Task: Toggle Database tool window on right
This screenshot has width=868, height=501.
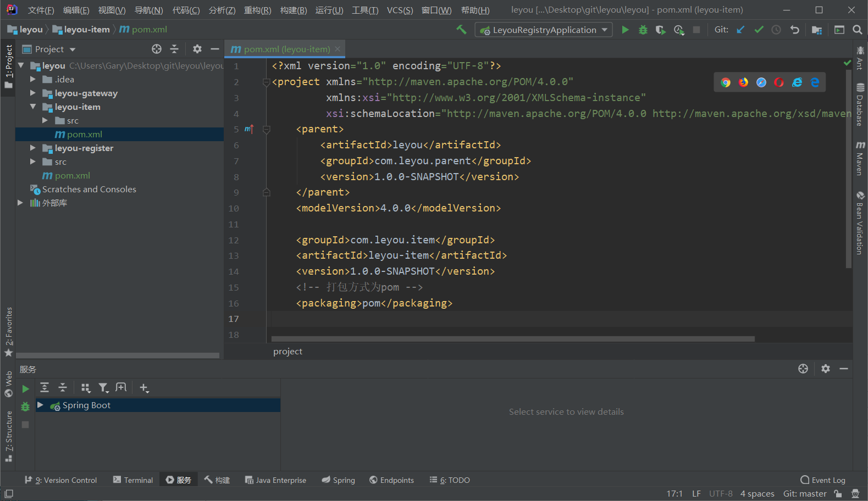Action: pos(860,104)
